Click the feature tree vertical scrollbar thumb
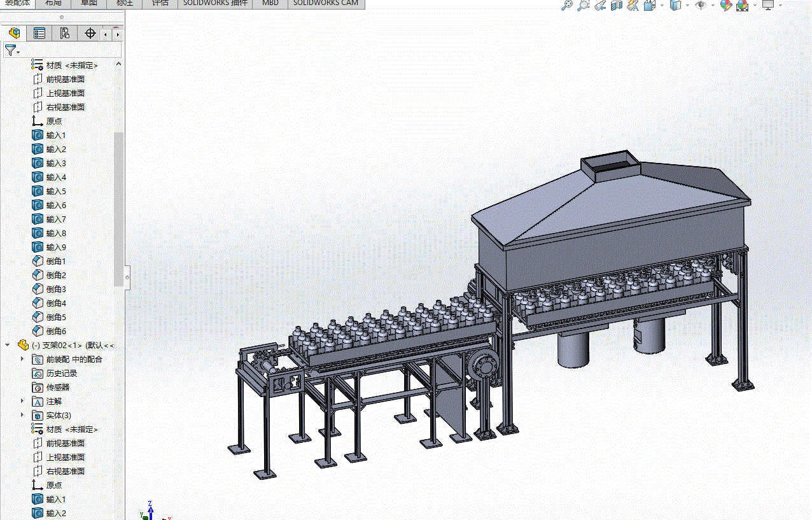This screenshot has height=520, width=812. click(x=118, y=209)
